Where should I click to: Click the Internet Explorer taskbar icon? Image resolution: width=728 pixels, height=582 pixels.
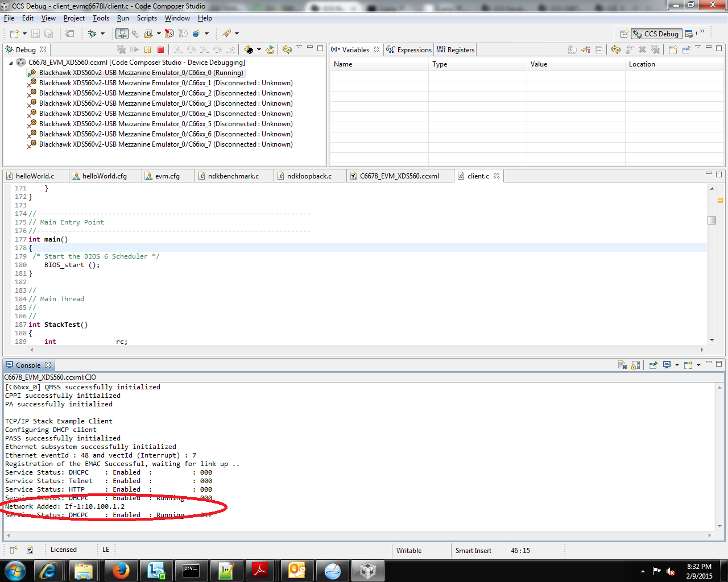tap(48, 571)
